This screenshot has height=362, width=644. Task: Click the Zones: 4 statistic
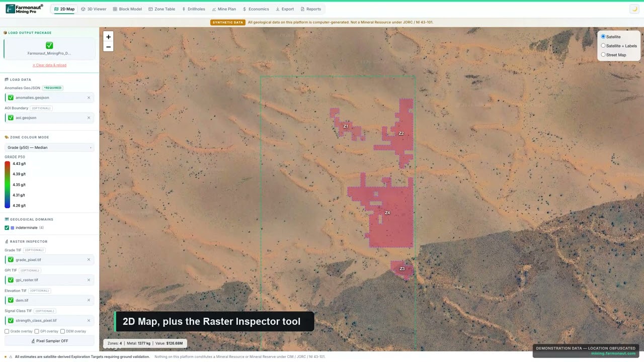115,343
